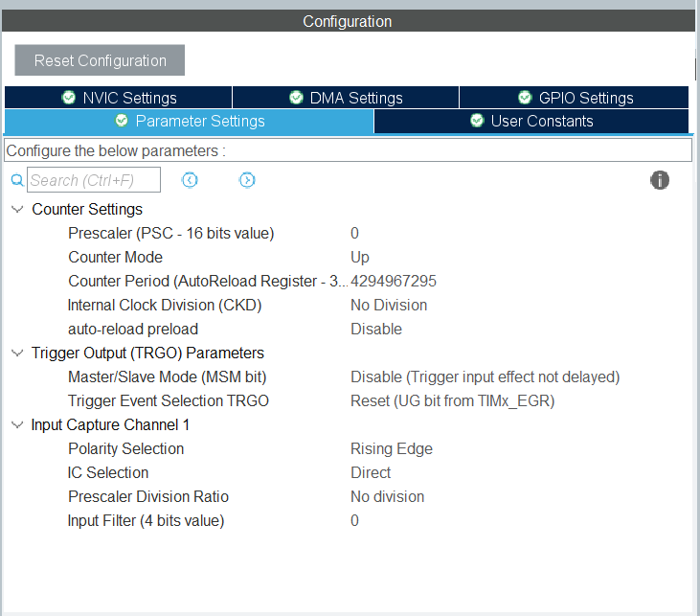
Task: Change the Polarity Selection Rising Edge value
Action: coord(392,448)
